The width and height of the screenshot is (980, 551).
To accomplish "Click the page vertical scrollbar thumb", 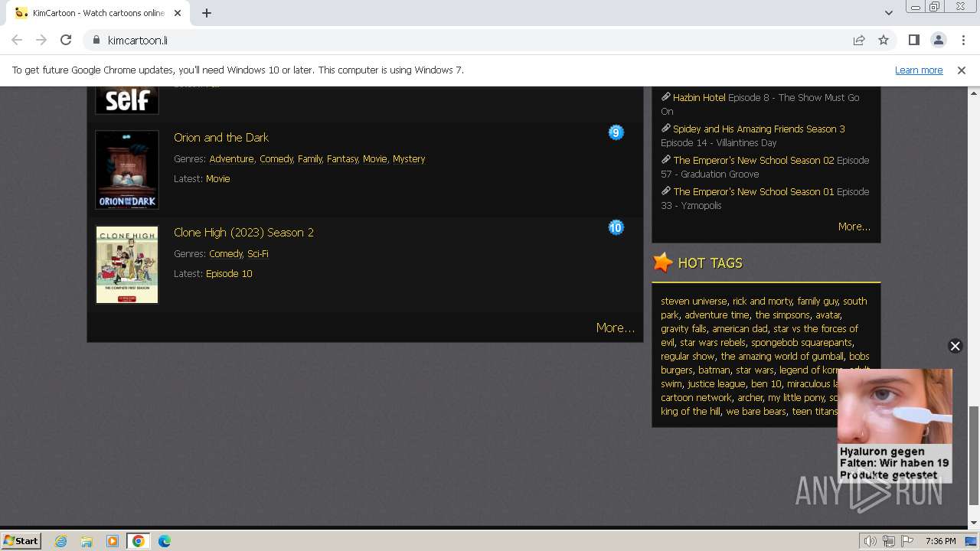I will coord(974,455).
